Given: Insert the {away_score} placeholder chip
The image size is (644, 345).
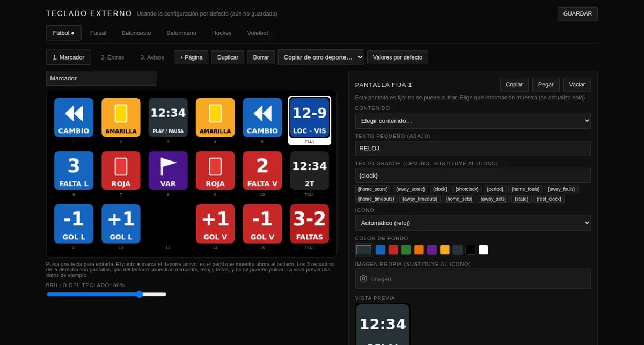Looking at the screenshot, I should pos(410,189).
